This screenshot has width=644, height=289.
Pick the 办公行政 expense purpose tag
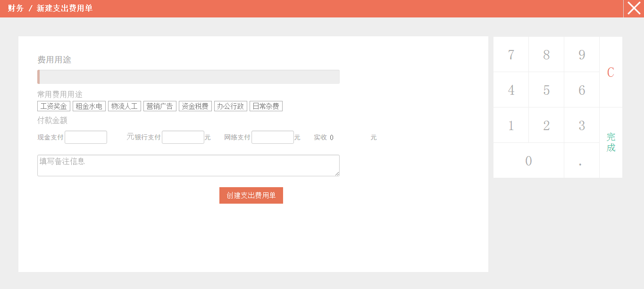(231, 106)
